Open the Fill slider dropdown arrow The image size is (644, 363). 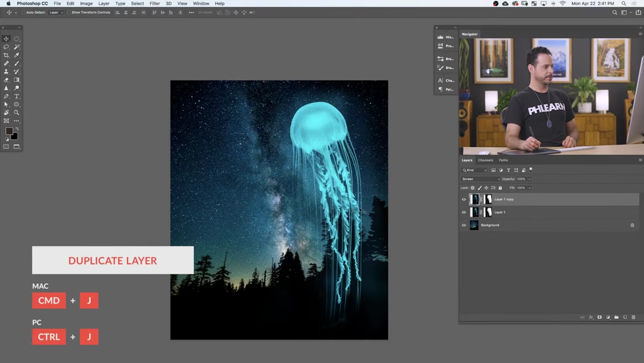pyautogui.click(x=530, y=188)
